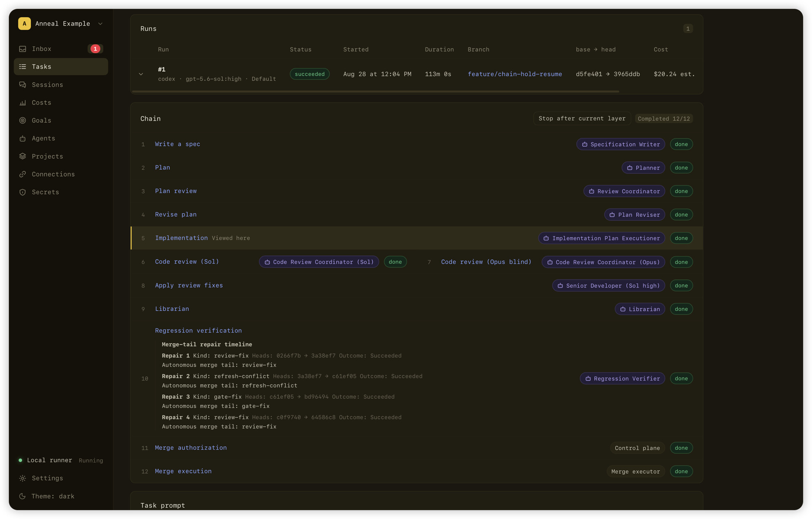
Task: Open the Plan review step
Action: pos(176,191)
